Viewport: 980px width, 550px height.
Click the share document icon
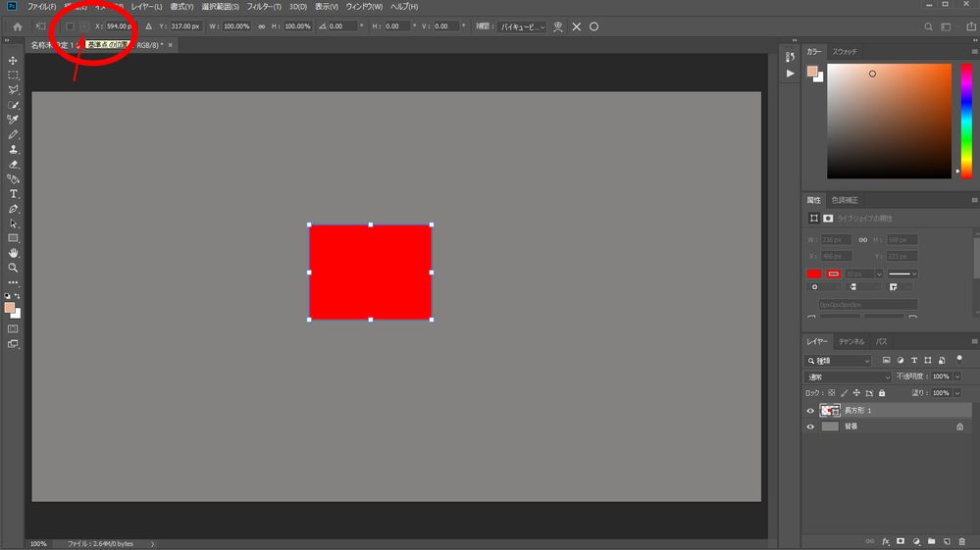(x=970, y=26)
